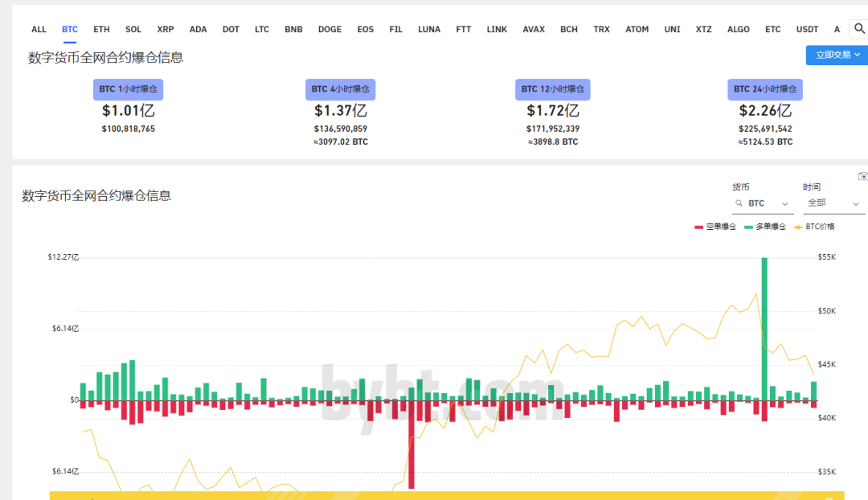Click the $55K price axis label
The image size is (868, 500).
click(x=826, y=257)
